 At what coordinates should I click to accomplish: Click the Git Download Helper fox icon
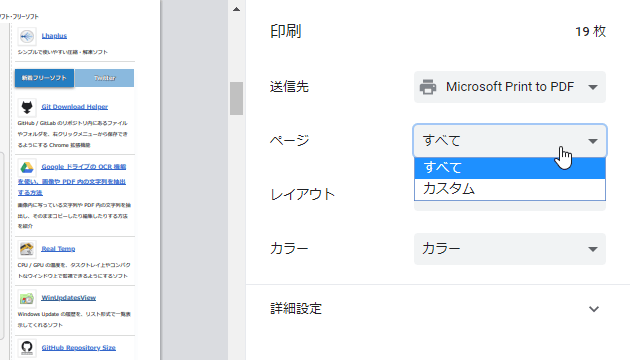click(27, 107)
